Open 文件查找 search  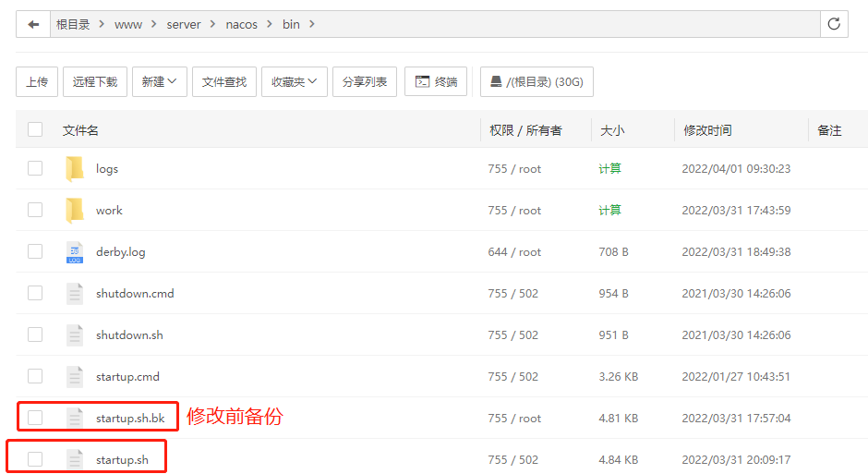tap(224, 82)
